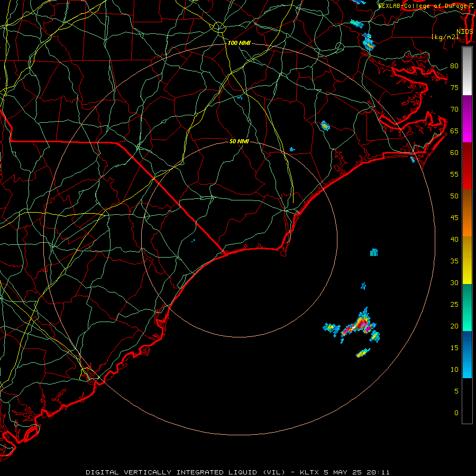Click the "50 NMI" range ring label
The image size is (476, 476).
point(239,141)
